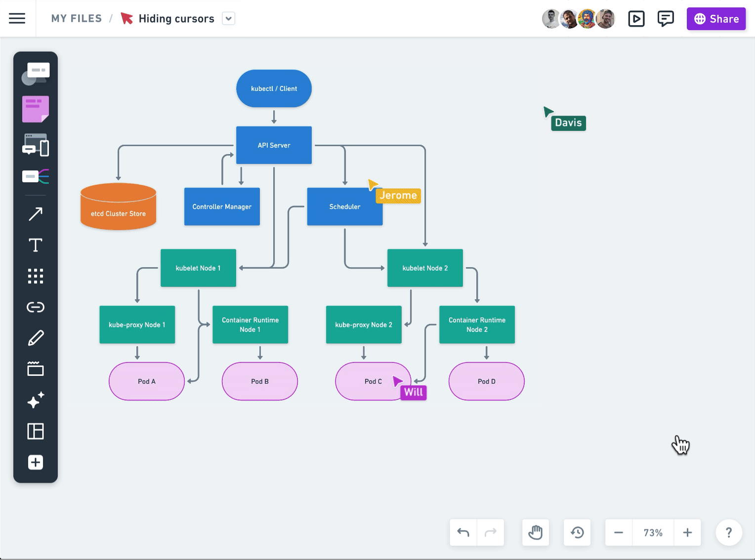Zoom in with the plus button
Screen dimensions: 755x560
tap(687, 532)
